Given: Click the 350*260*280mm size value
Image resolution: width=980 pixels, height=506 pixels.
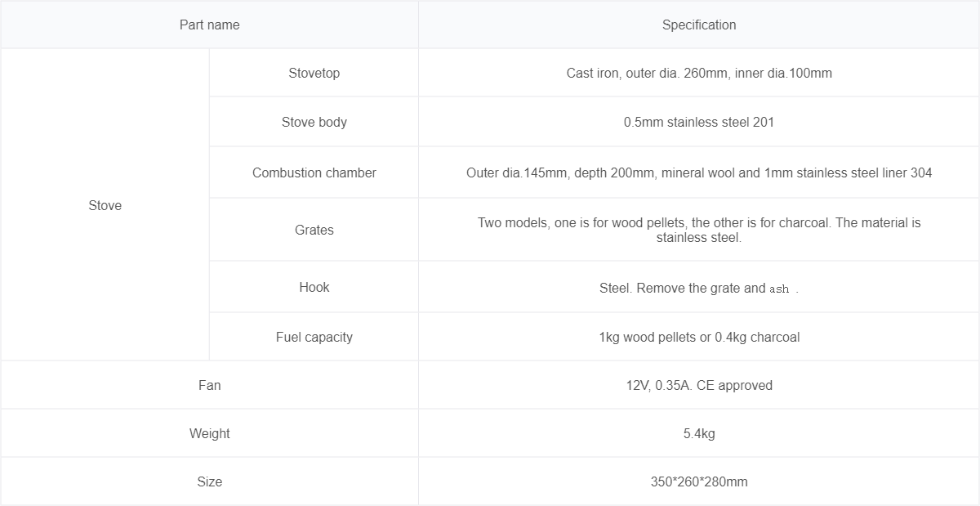Looking at the screenshot, I should [x=699, y=481].
